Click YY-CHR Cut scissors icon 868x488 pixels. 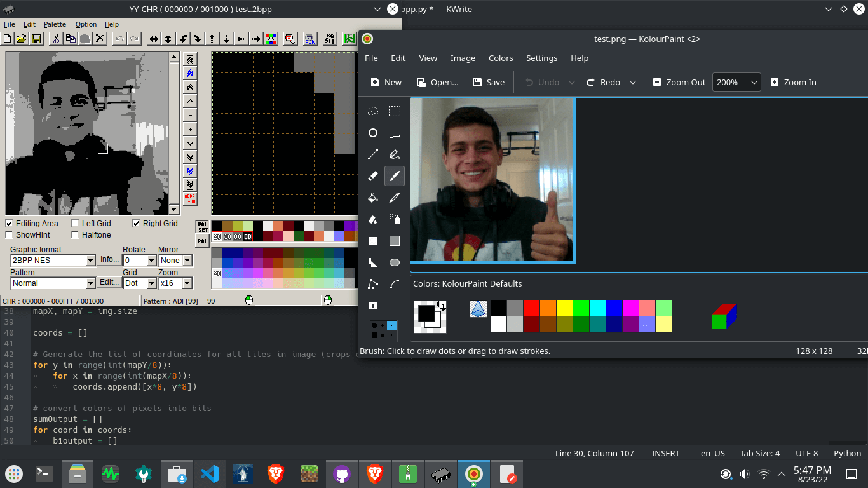click(56, 39)
